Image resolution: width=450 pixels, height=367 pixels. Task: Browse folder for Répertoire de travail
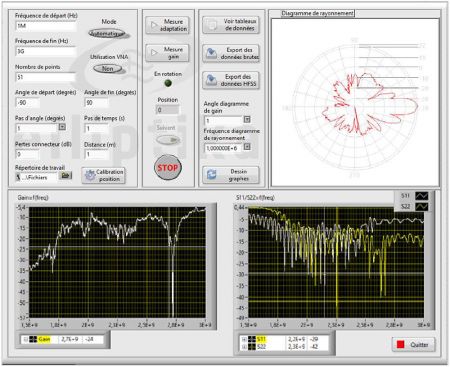click(x=65, y=175)
